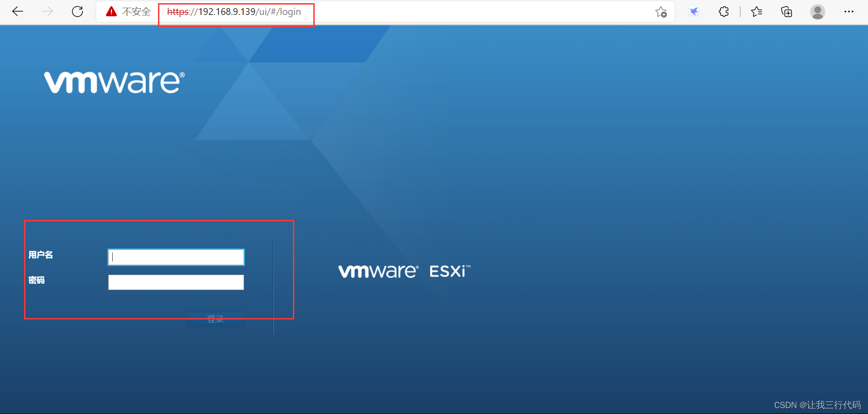868x414 pixels.
Task: Reload the page with the refresh icon
Action: tap(77, 11)
